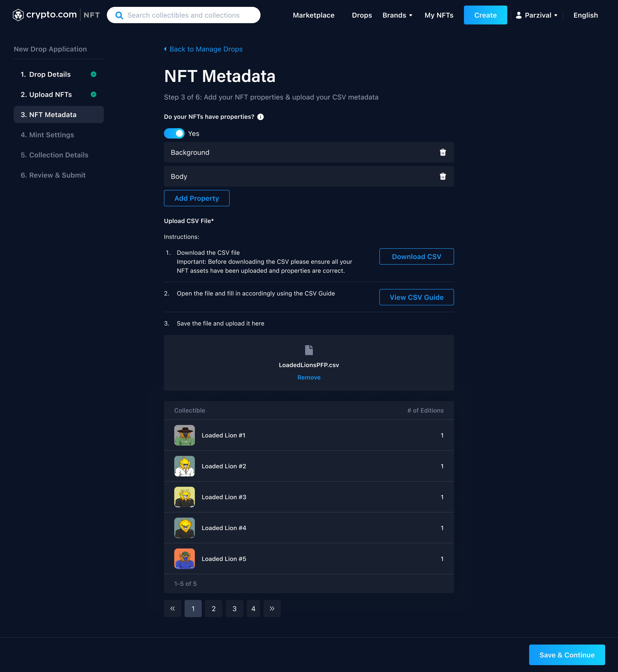Delete the Body property with trash icon
The height and width of the screenshot is (672, 618).
pyautogui.click(x=442, y=176)
